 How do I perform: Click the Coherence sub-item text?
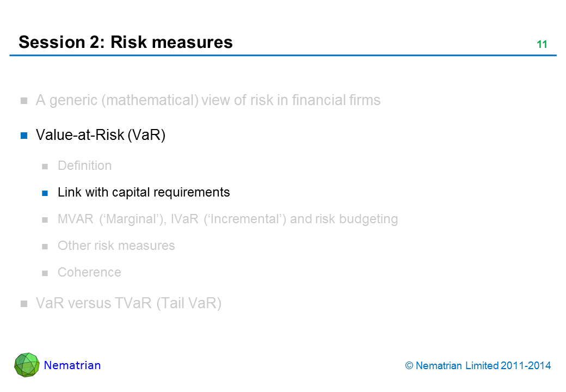pos(89,272)
